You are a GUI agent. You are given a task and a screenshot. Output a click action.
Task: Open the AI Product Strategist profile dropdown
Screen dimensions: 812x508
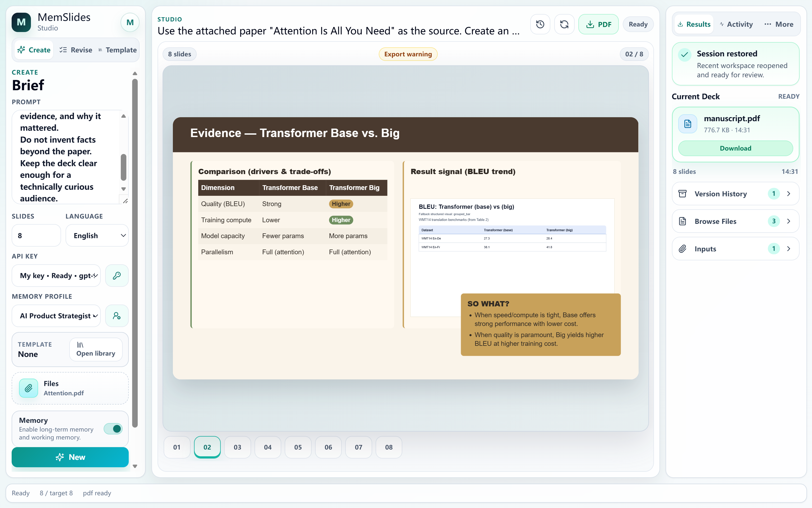[56, 316]
